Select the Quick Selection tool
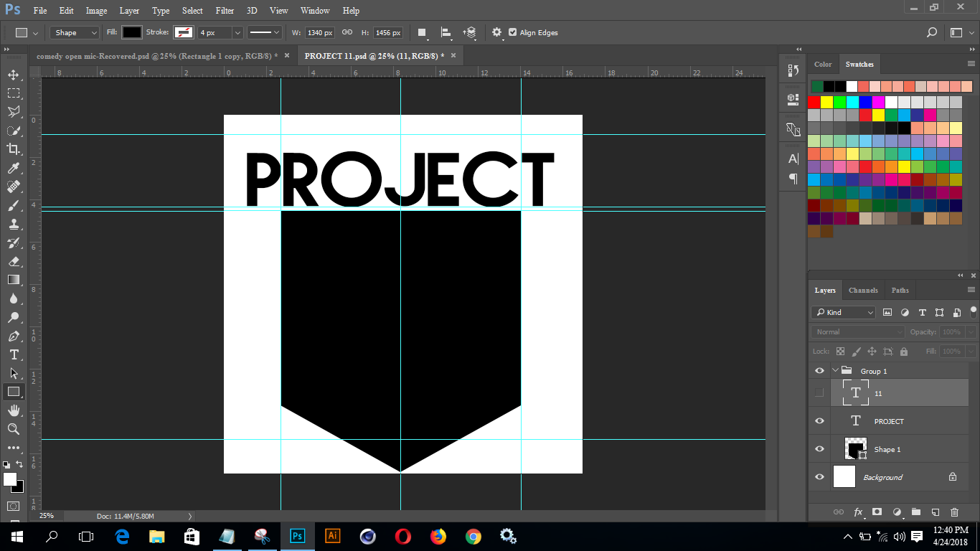The width and height of the screenshot is (980, 551). coord(14,131)
